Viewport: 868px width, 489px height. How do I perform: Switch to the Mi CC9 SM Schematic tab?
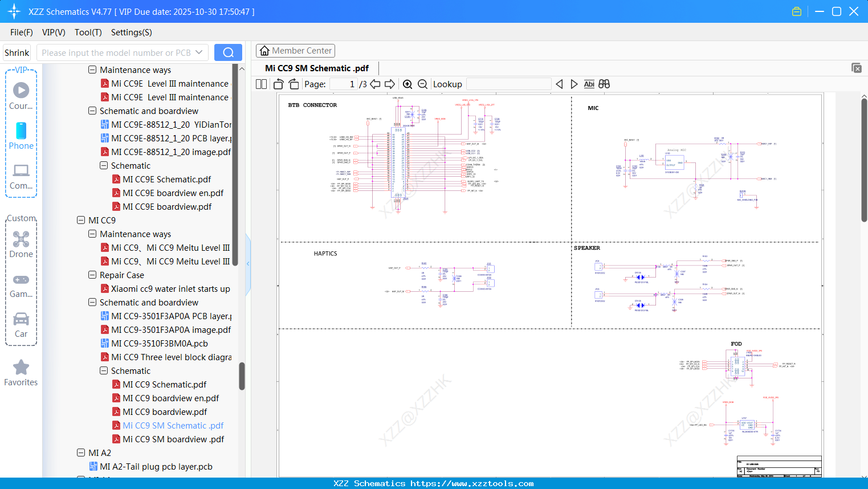[315, 68]
